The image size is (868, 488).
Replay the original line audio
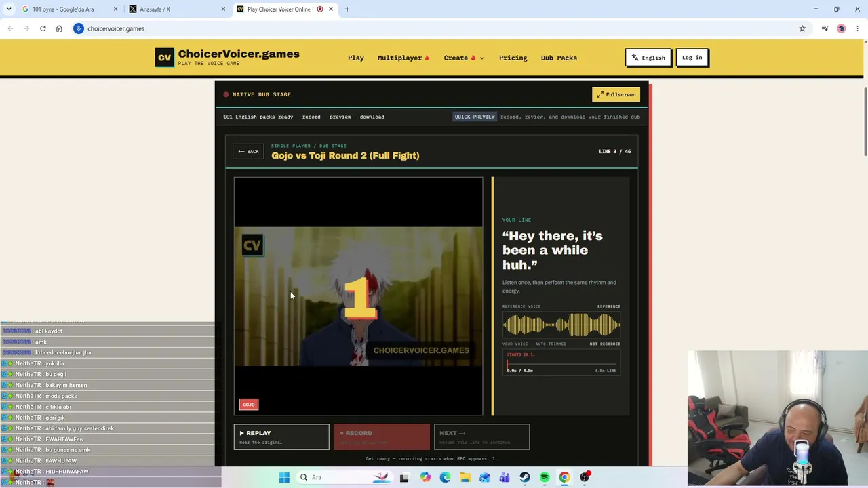[x=281, y=437]
